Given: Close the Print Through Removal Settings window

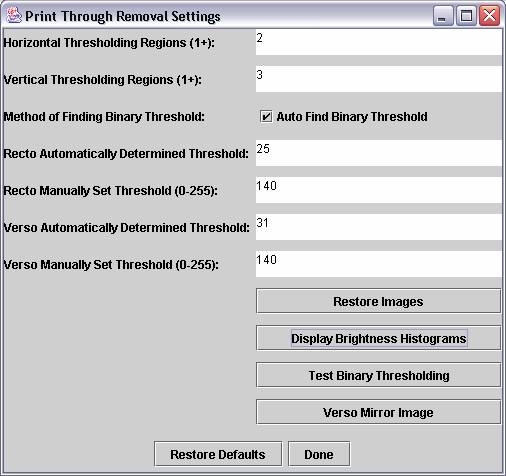Looking at the screenshot, I should tap(489, 16).
